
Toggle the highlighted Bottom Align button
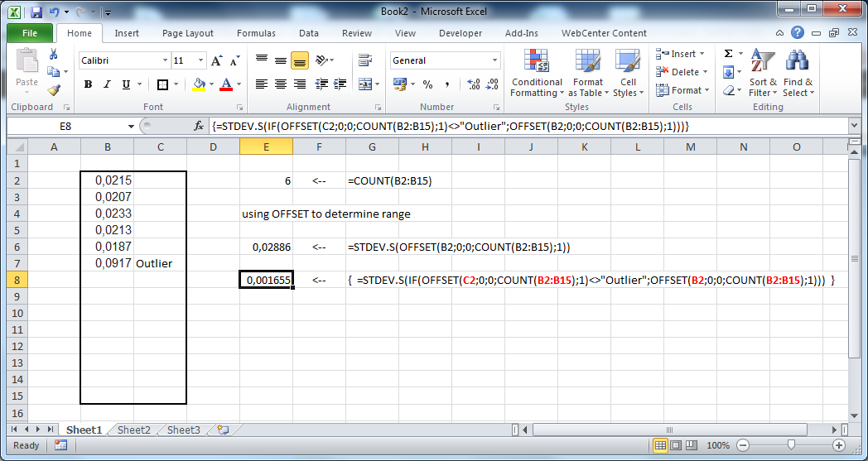point(300,60)
